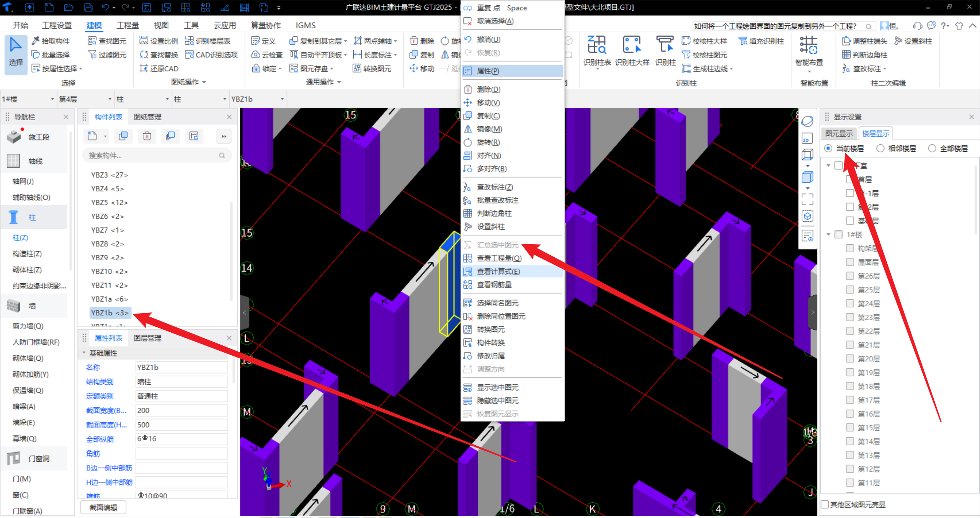Choose 属性(P) in the context menu
980x518 pixels.
513,71
